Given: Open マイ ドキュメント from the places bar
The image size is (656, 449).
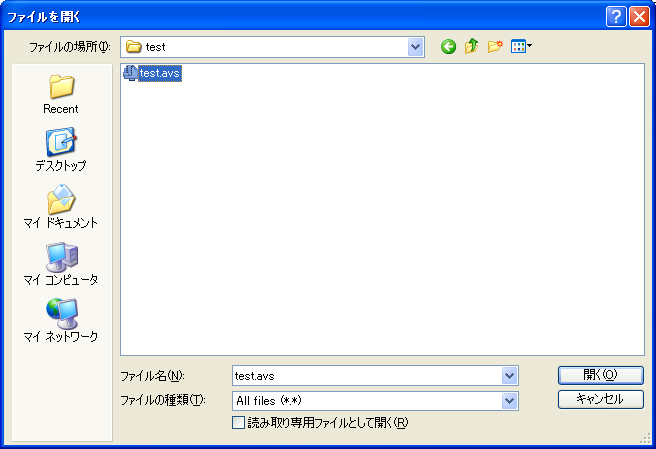Looking at the screenshot, I should tap(61, 208).
